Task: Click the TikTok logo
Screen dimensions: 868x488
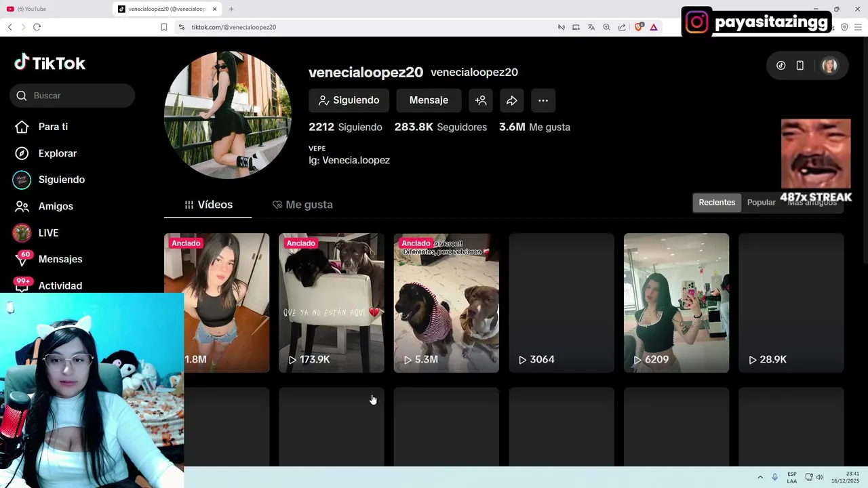Action: (x=50, y=63)
